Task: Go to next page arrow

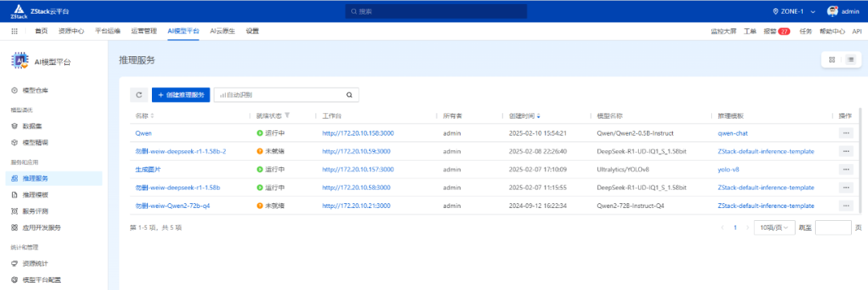Action: pyautogui.click(x=747, y=227)
